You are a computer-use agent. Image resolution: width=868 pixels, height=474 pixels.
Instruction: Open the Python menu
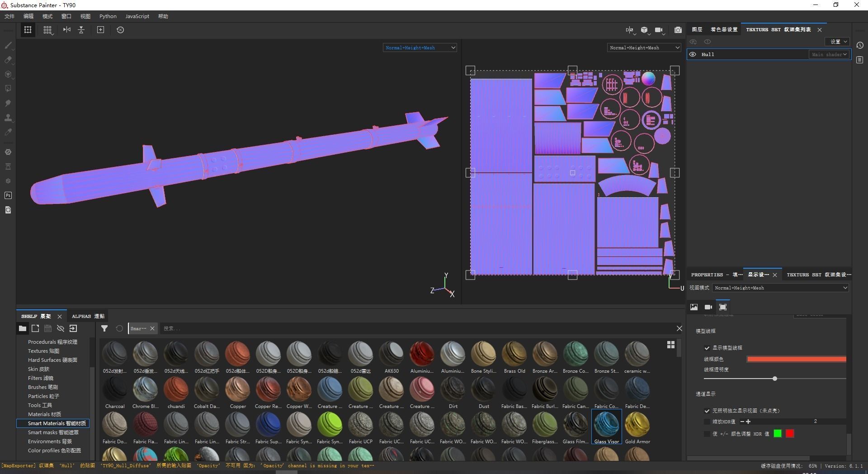click(x=108, y=16)
